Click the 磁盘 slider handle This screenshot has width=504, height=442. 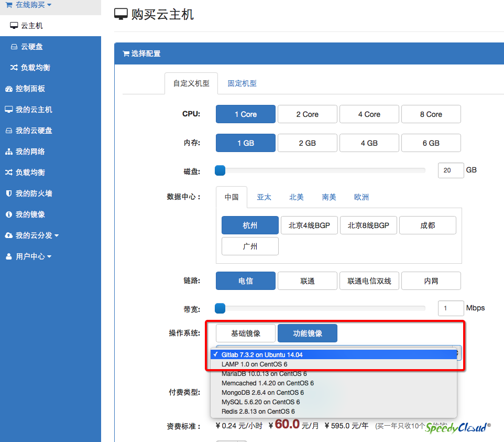(220, 170)
